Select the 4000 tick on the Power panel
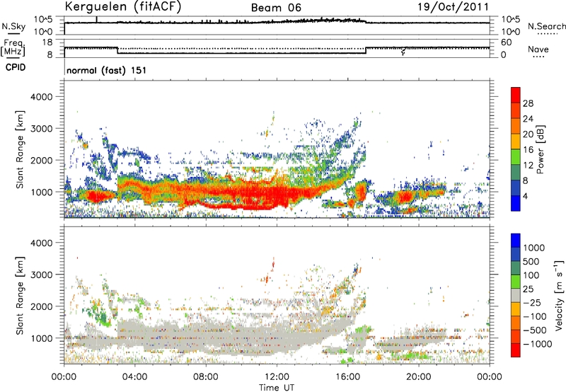The height and width of the screenshot is (392, 566). [x=42, y=97]
